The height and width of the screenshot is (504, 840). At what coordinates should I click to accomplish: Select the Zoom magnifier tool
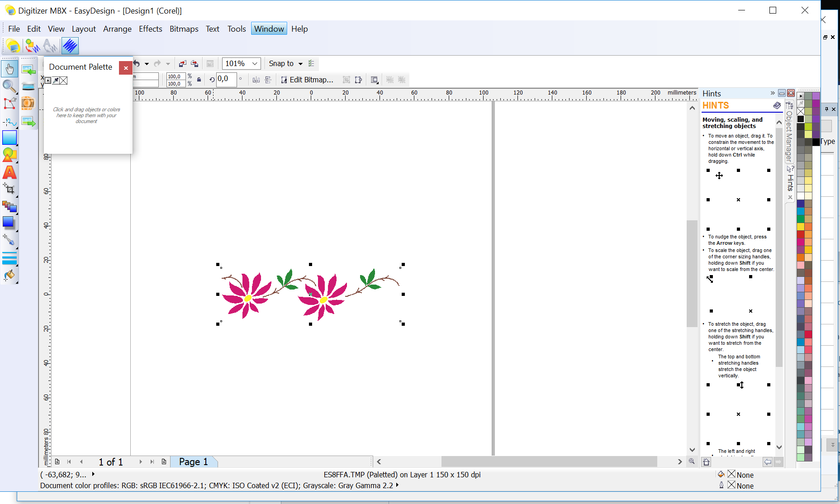coord(9,86)
